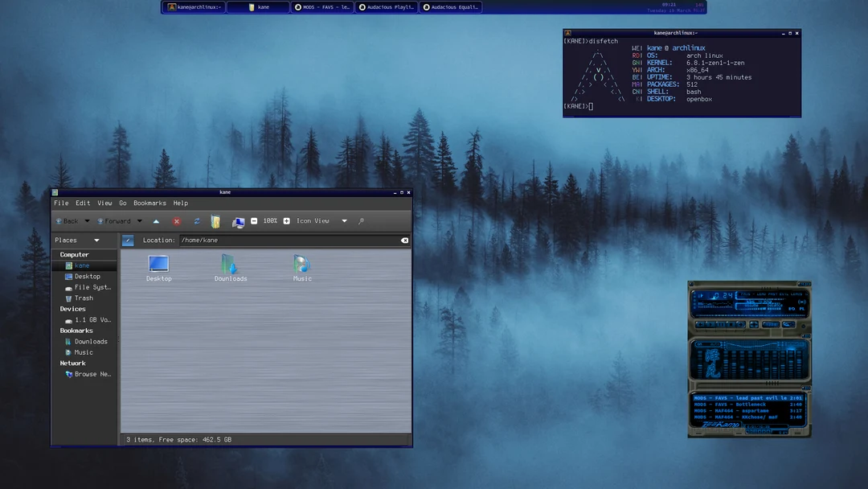Toggle the equalizer ON button
The width and height of the screenshot is (868, 489).
(700, 344)
